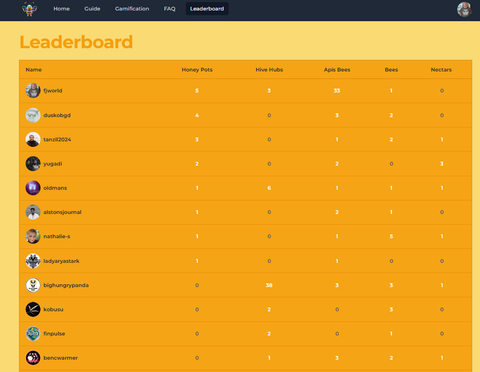Open alstonsjournal's profile name
Viewport: 480px width, 372px height.
pos(62,212)
